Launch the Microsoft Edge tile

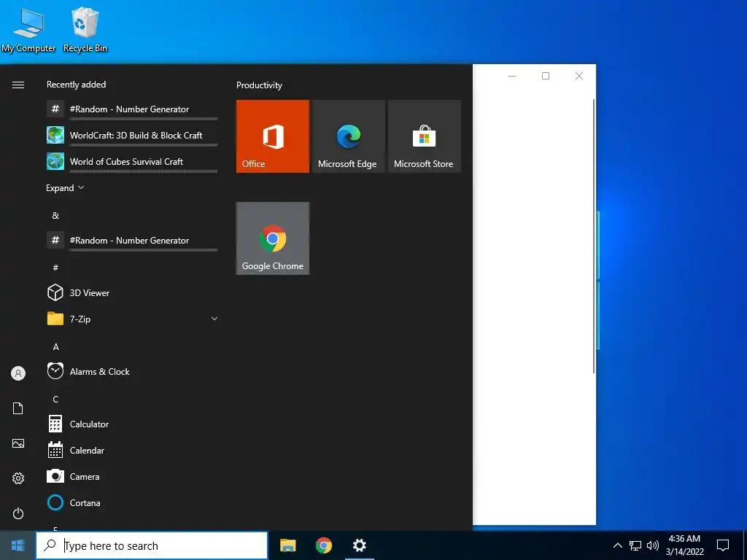tap(348, 136)
